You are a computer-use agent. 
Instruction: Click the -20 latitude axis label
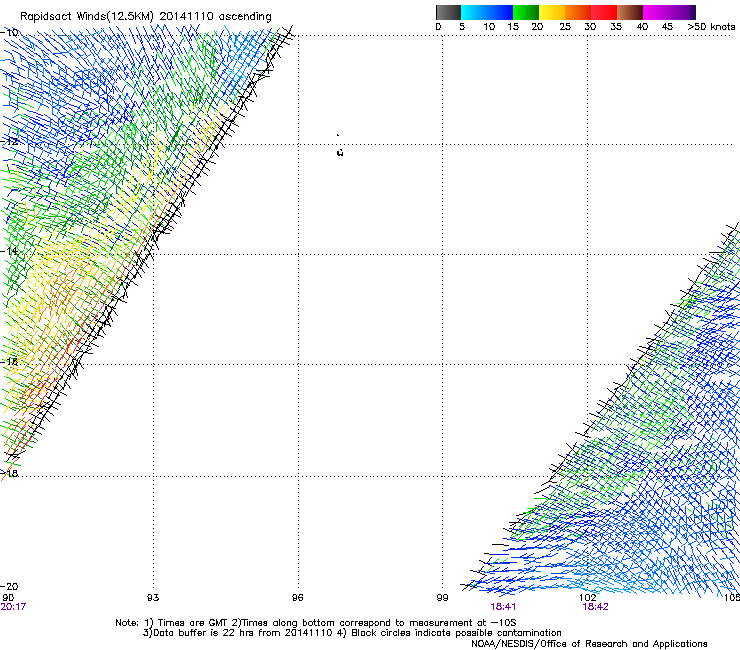9,586
